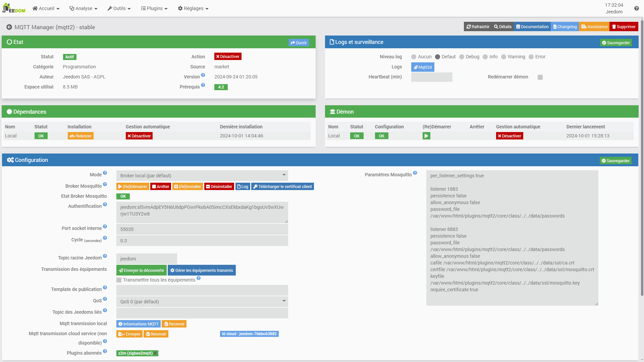Image resolution: width=644 pixels, height=362 pixels.
Task: Open the Réglages menu
Action: point(193,8)
